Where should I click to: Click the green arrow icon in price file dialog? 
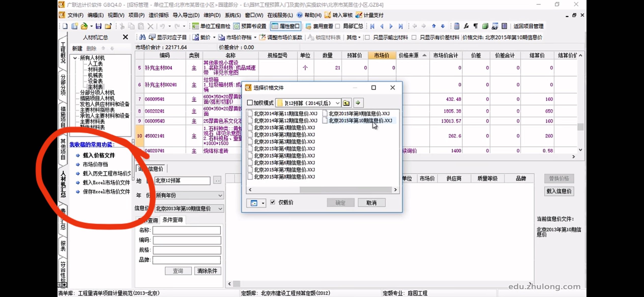(358, 103)
